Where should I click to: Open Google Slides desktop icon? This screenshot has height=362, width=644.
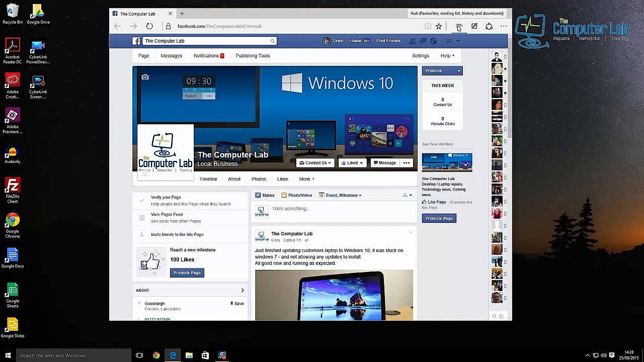(x=13, y=328)
